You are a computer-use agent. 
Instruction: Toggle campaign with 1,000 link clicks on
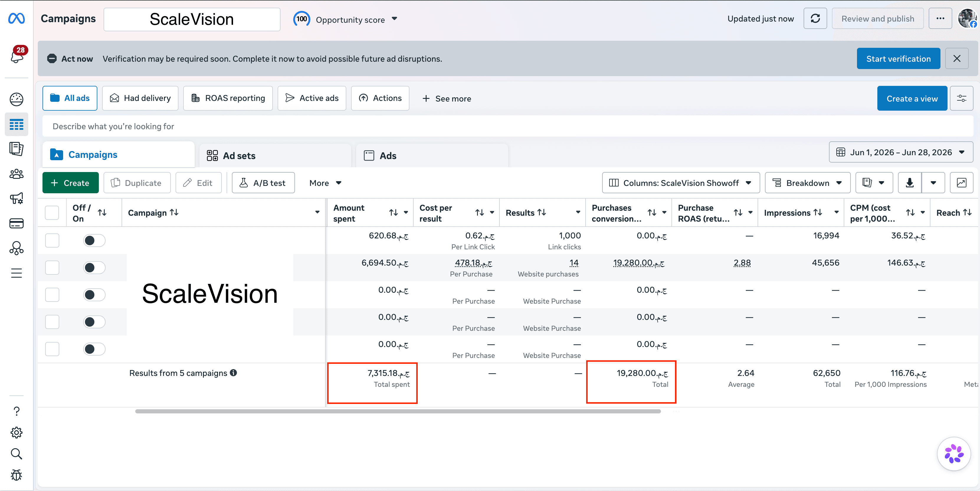(x=94, y=240)
